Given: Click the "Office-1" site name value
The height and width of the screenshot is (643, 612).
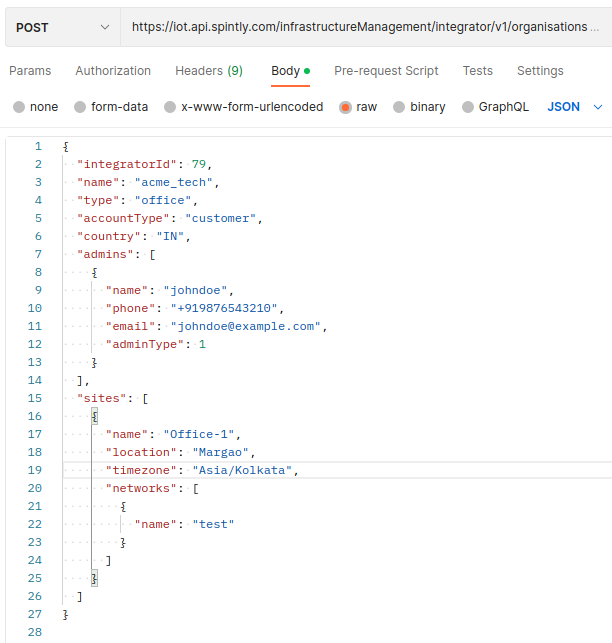Looking at the screenshot, I should coord(199,435).
